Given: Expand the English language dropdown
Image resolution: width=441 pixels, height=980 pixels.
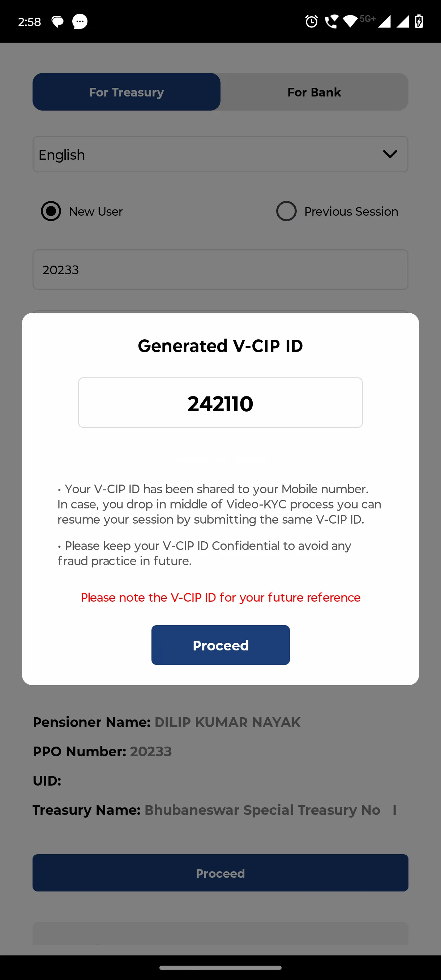Looking at the screenshot, I should tap(220, 154).
